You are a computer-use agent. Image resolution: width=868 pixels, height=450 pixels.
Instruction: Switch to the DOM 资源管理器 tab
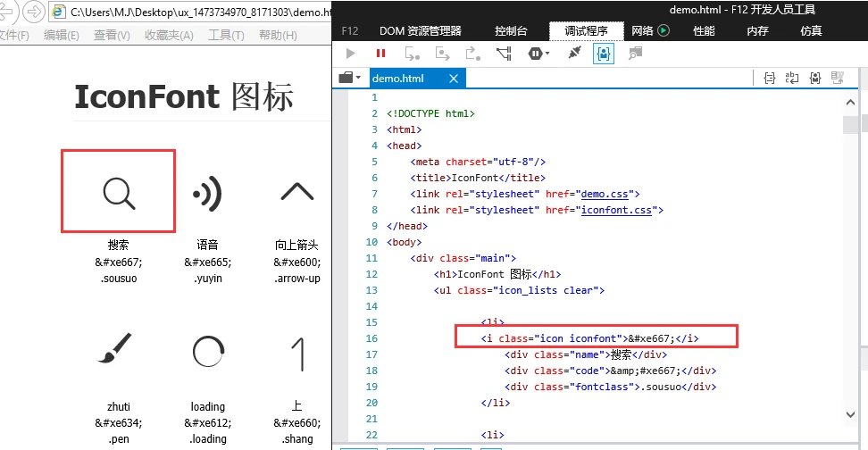point(421,31)
